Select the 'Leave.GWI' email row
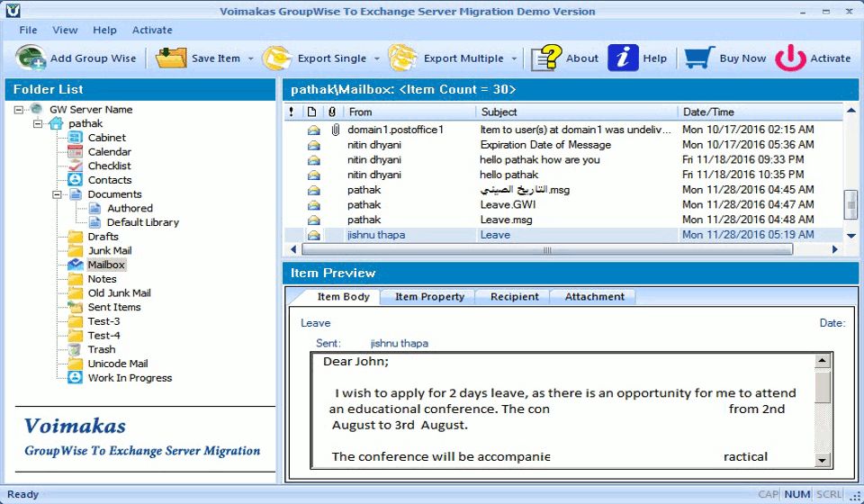The image size is (864, 504). point(563,205)
